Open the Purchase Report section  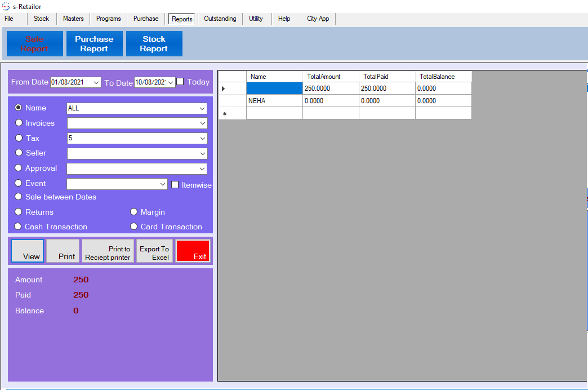pos(94,44)
